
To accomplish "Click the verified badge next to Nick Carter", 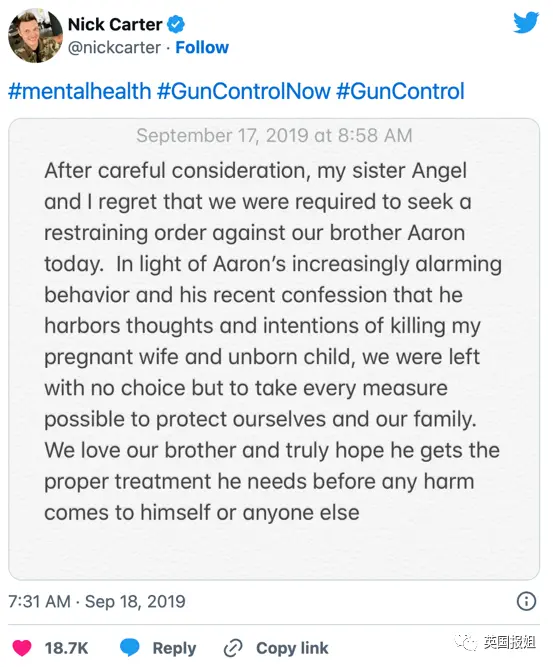I will coord(175,24).
